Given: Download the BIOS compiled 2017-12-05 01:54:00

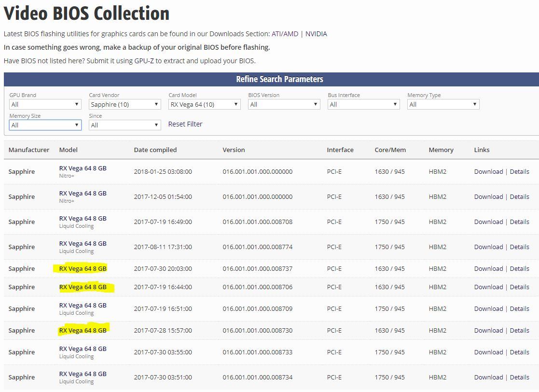Looking at the screenshot, I should coord(488,196).
